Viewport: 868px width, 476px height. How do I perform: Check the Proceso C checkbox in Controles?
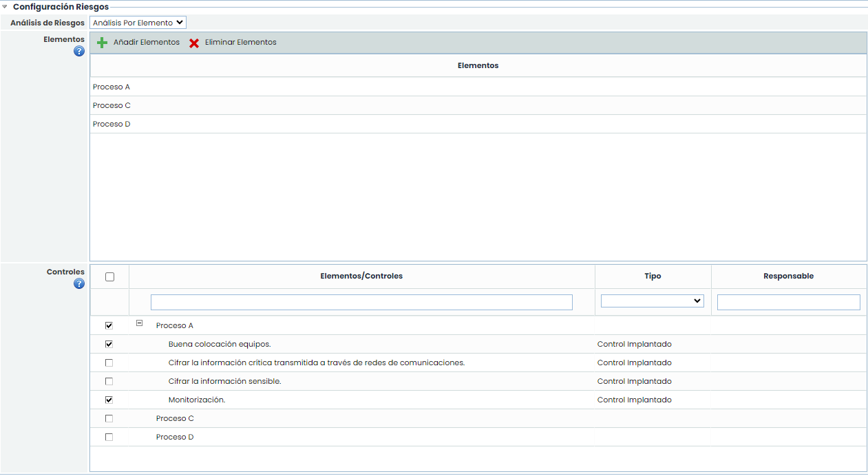coord(109,419)
